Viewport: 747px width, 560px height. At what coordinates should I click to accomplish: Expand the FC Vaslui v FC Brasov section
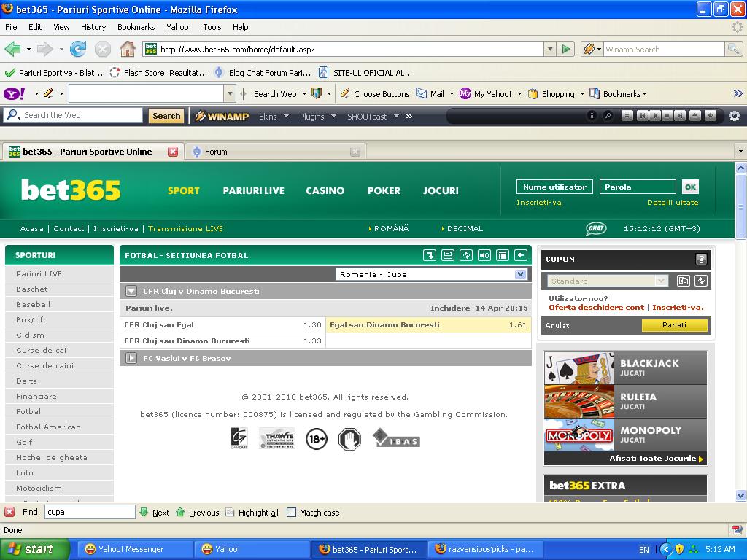coord(131,358)
